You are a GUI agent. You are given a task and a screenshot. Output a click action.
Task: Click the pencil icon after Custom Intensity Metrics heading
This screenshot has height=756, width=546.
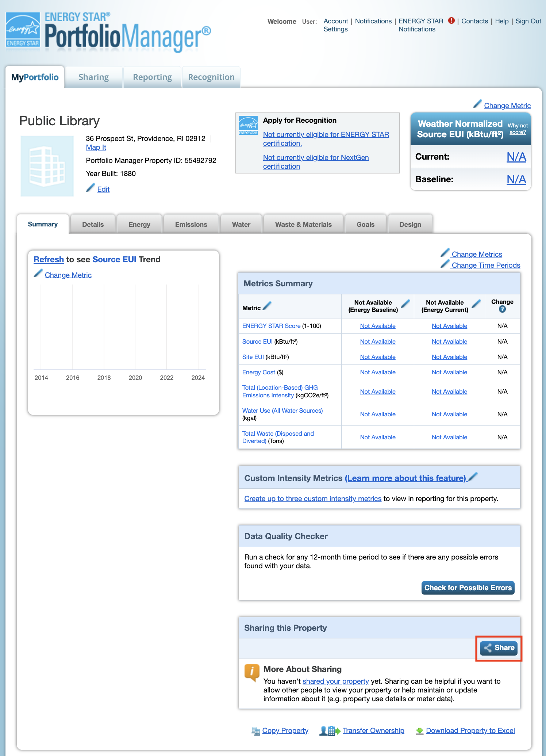point(473,477)
